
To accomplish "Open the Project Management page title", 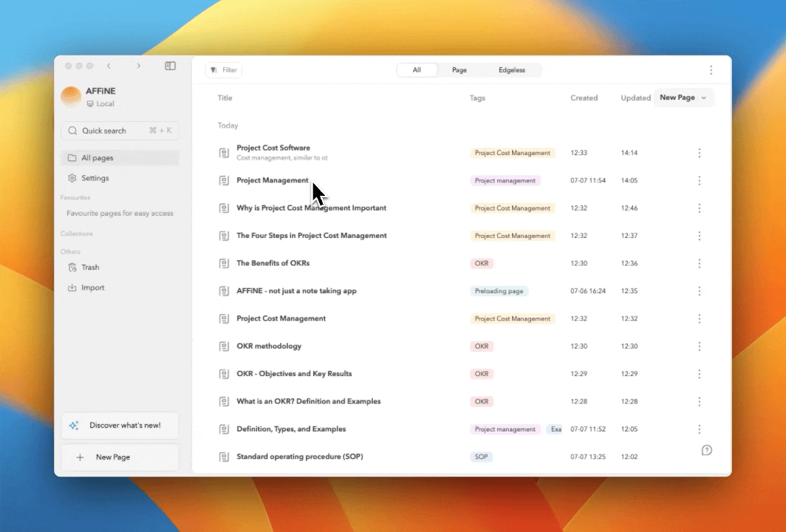I will pos(273,180).
